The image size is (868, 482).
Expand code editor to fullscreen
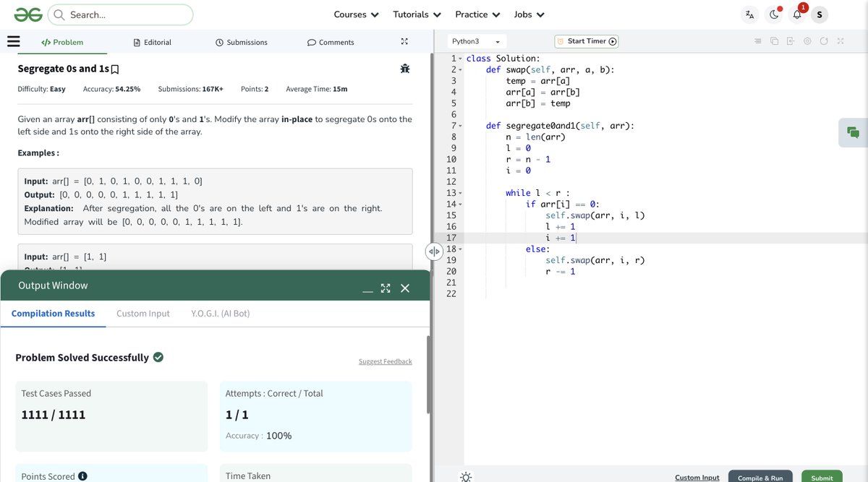(x=841, y=41)
